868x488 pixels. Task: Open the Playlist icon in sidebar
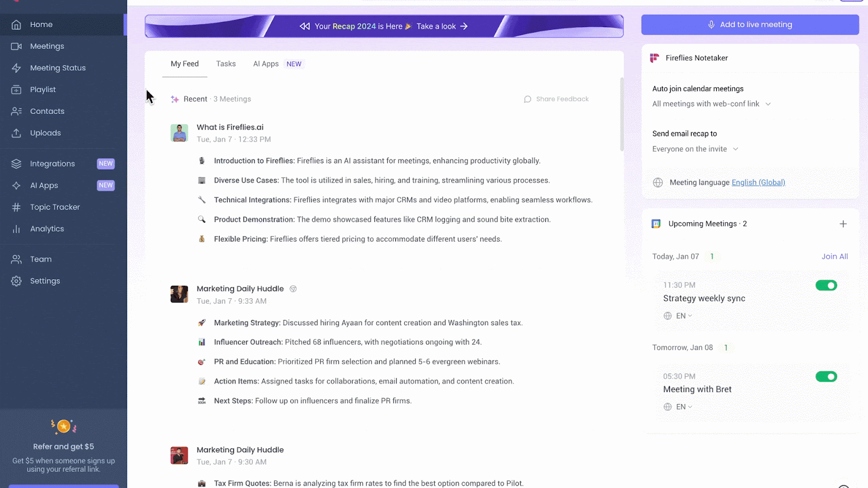point(16,89)
